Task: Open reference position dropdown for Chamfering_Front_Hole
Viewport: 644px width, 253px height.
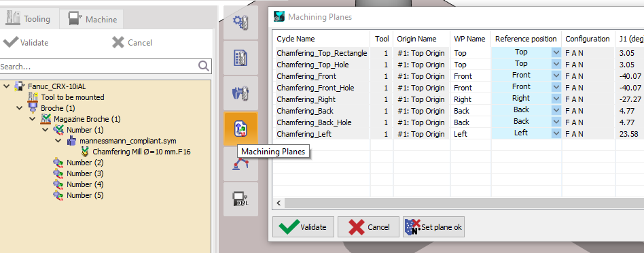Action: pyautogui.click(x=556, y=87)
